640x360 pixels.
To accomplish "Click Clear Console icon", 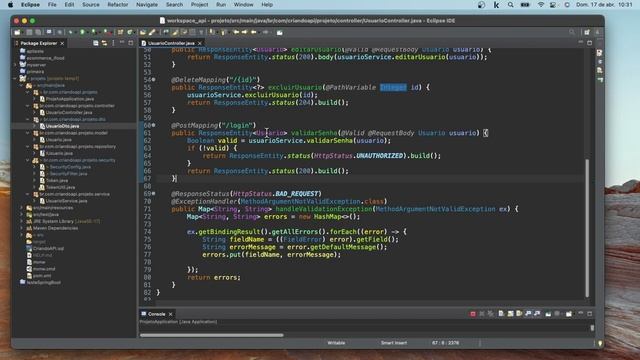I will (501, 314).
